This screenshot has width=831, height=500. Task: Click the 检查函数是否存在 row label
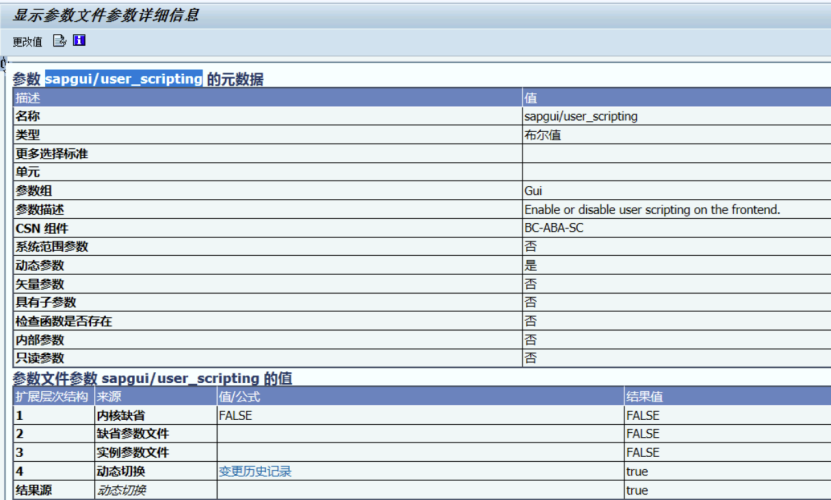pyautogui.click(x=64, y=321)
